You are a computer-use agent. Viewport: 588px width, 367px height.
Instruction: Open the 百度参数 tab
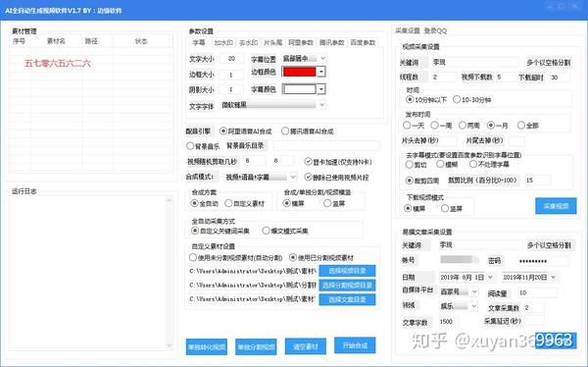tap(363, 43)
